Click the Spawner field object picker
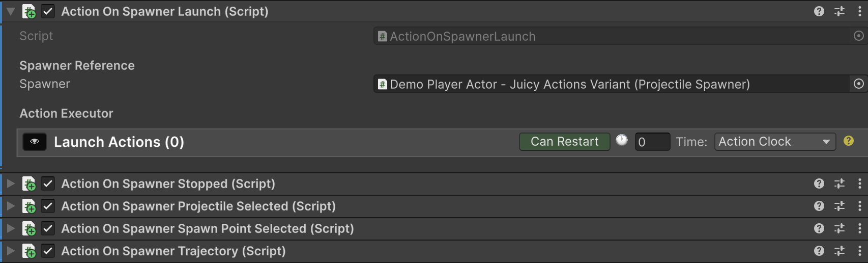The width and height of the screenshot is (868, 263). (858, 84)
